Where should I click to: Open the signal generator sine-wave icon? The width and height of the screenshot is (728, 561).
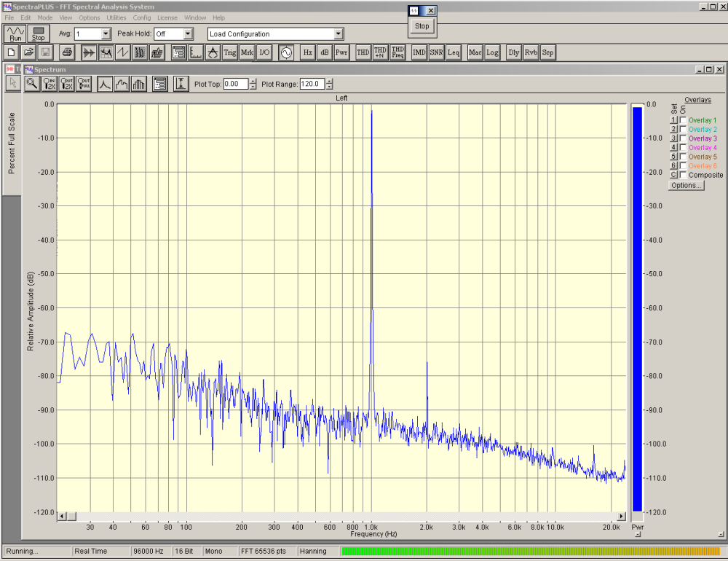pos(285,52)
